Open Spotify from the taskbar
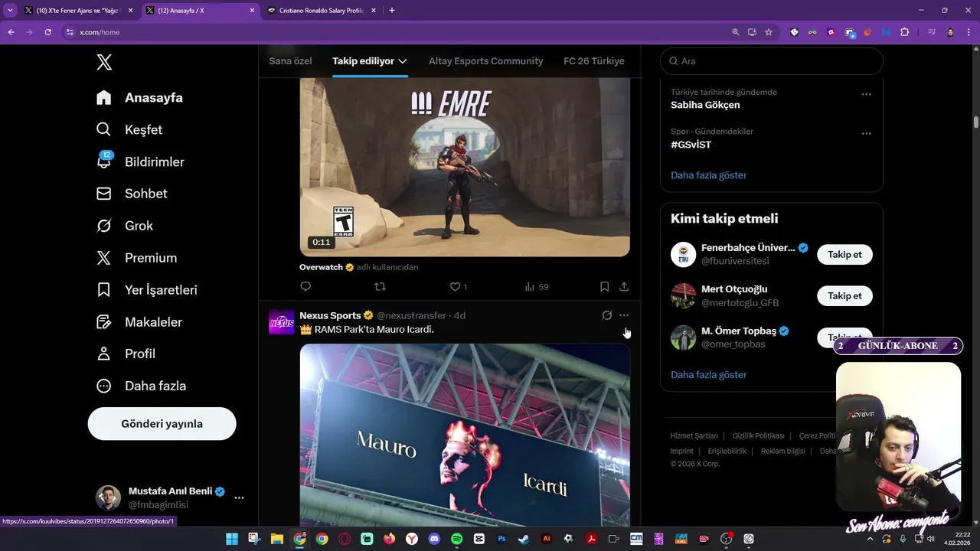The width and height of the screenshot is (980, 551). (457, 539)
